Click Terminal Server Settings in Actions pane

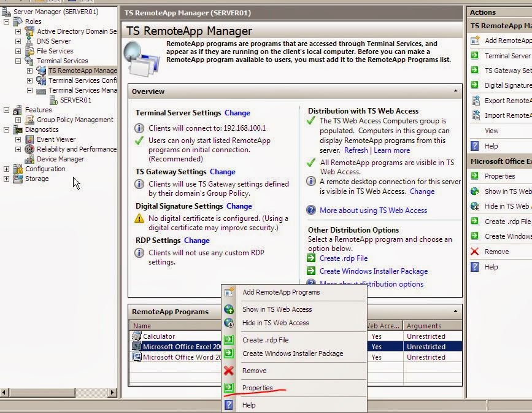tap(508, 56)
